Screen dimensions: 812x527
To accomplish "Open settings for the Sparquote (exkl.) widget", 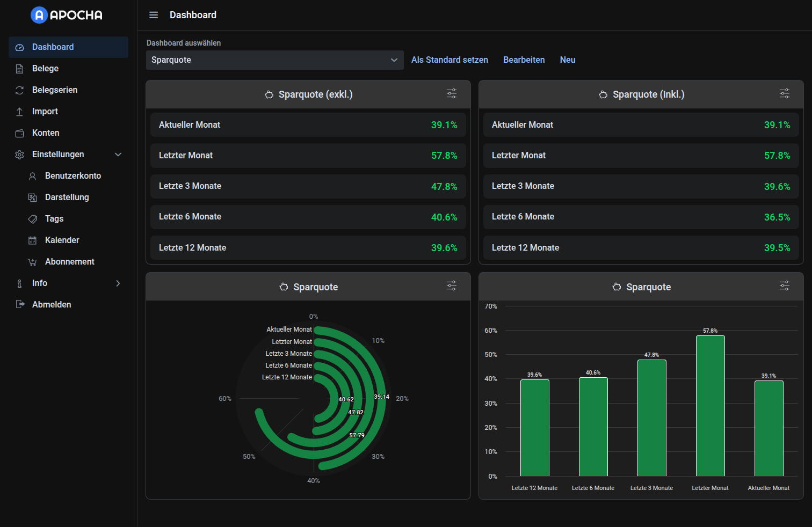I will click(452, 93).
